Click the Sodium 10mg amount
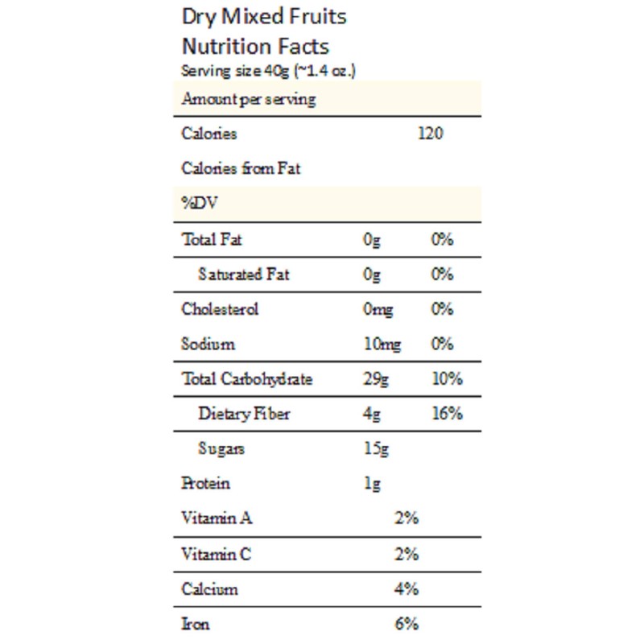Screen dimensions: 644x644 [x=382, y=345]
